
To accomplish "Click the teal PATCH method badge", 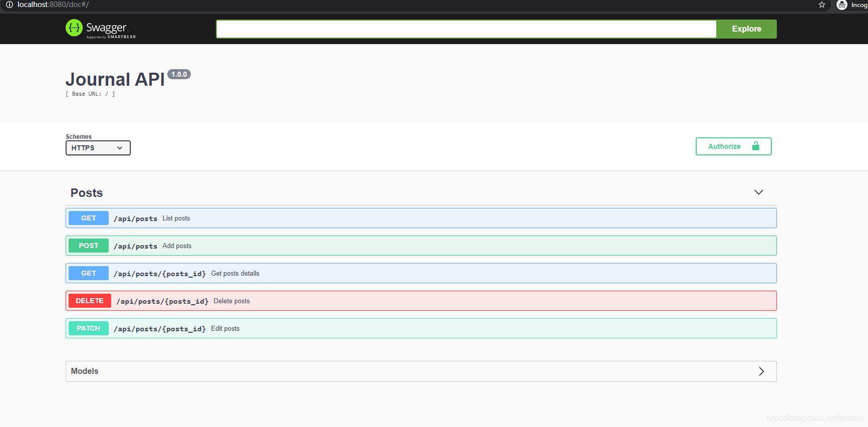I will (x=89, y=328).
